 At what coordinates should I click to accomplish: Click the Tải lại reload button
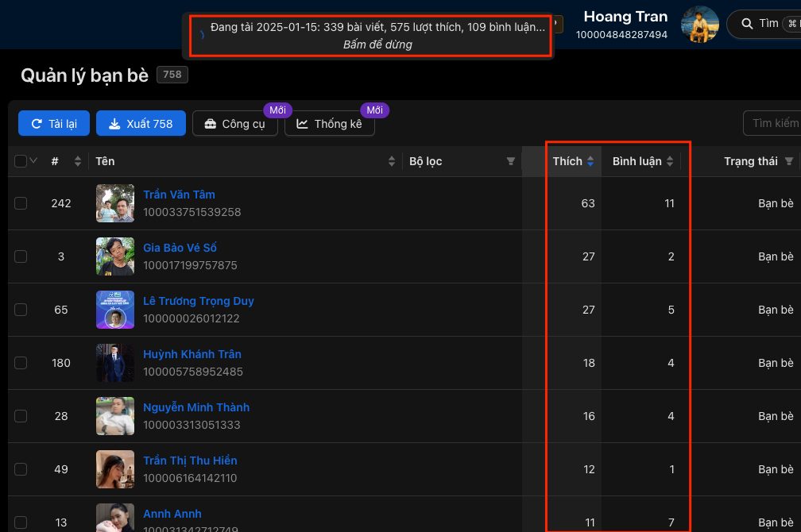point(54,124)
